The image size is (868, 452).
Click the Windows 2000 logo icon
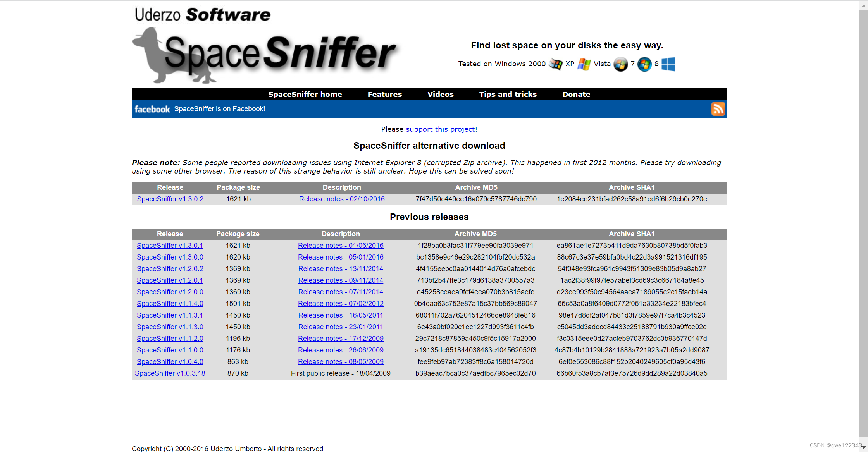555,64
